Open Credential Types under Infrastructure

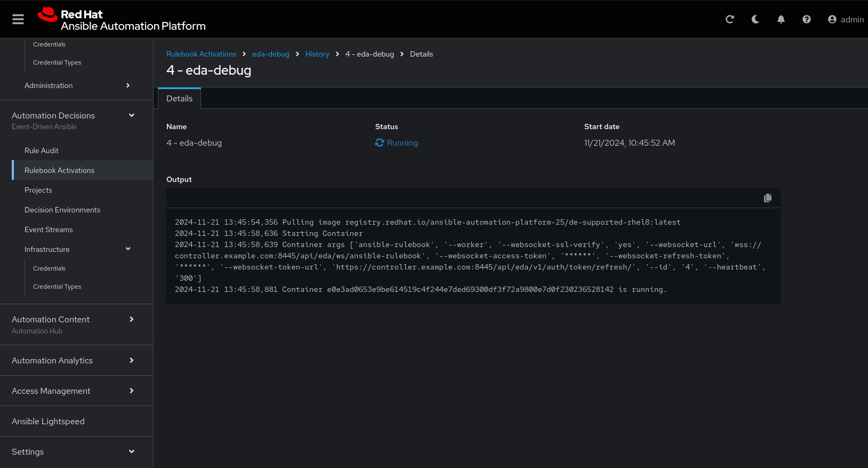coord(57,287)
